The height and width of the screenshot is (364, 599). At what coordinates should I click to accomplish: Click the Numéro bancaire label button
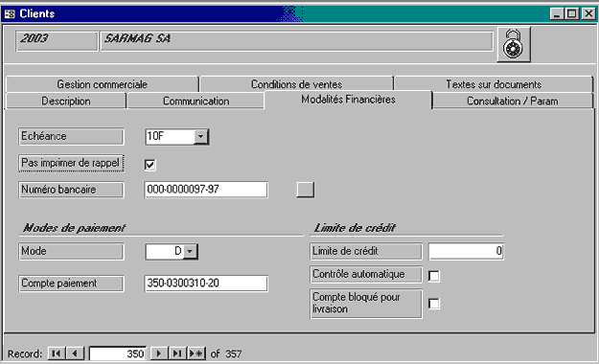pyautogui.click(x=72, y=190)
